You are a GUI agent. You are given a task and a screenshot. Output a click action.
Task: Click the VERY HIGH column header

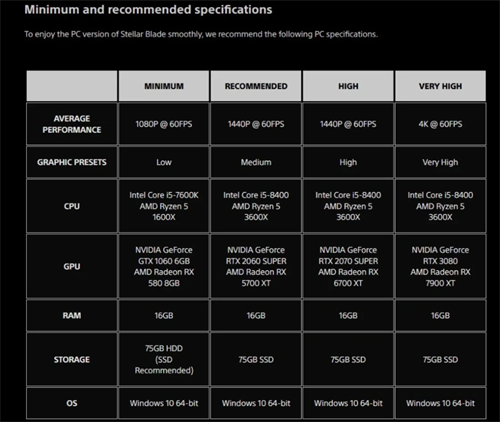pos(440,86)
